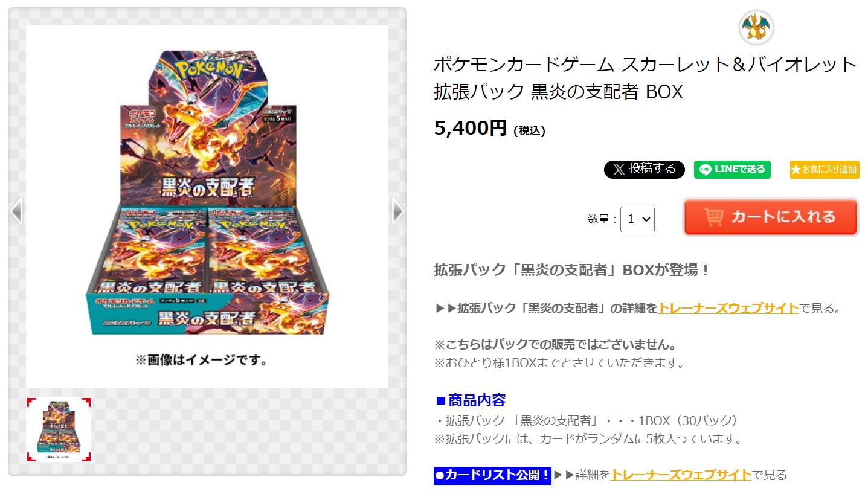Open first トレーナーズウェブサイト link
868x497 pixels.
pyautogui.click(x=728, y=308)
